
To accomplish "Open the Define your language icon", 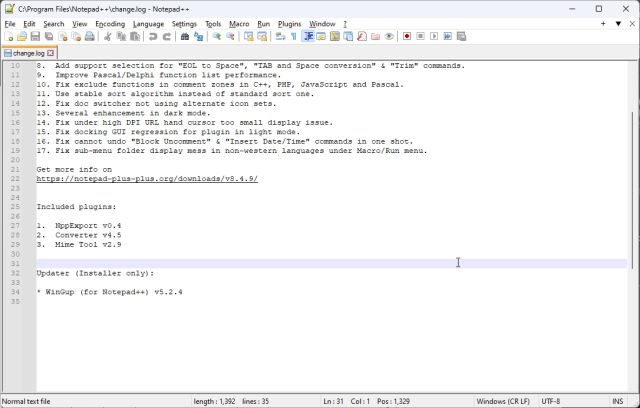I will coord(321,37).
